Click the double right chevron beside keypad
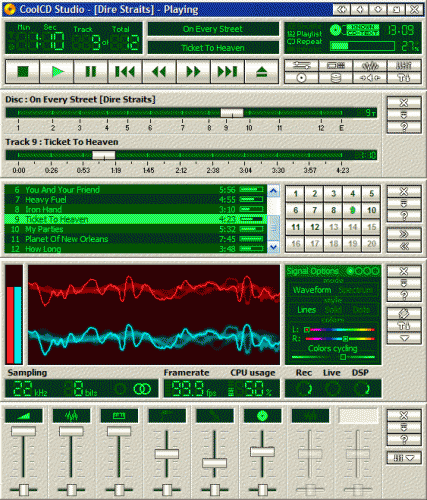This screenshot has height=500, width=427. coord(404,234)
